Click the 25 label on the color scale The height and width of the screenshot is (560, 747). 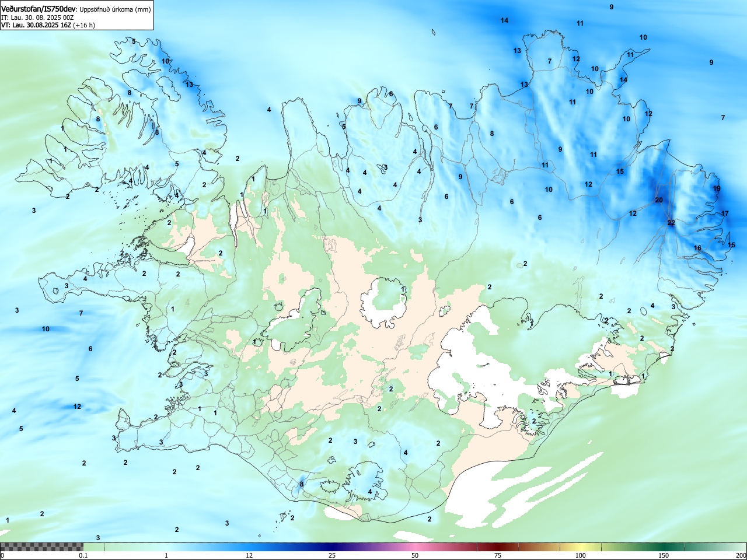coord(332,555)
